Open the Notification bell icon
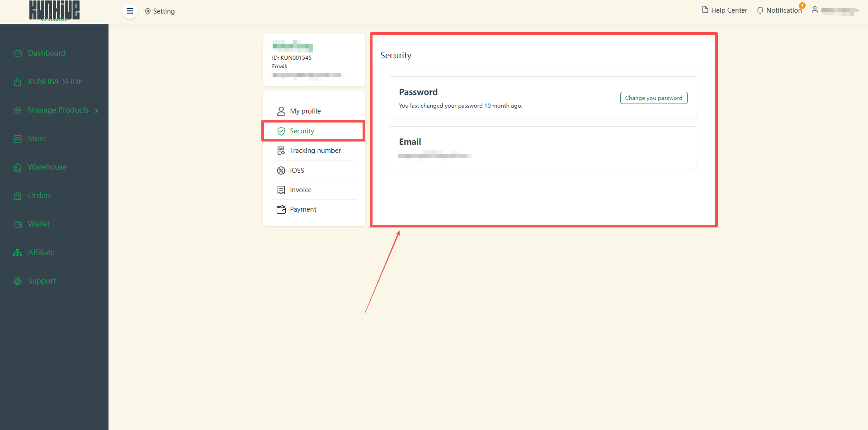 (x=760, y=10)
